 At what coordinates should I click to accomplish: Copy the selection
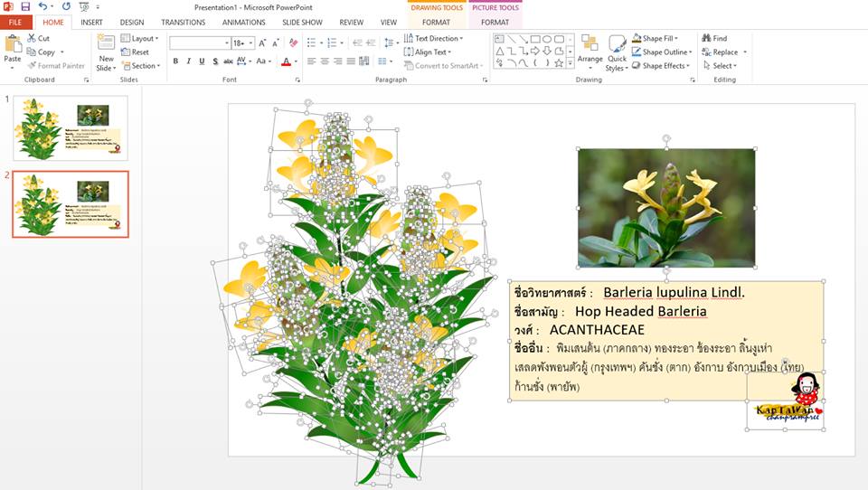42,52
